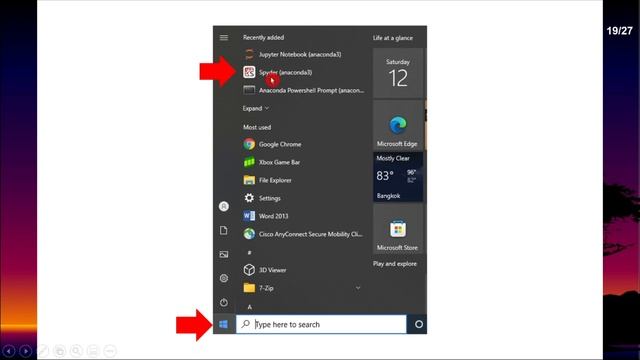Click the Cortana circle icon
This screenshot has width=640, height=360.
pyautogui.click(x=418, y=324)
